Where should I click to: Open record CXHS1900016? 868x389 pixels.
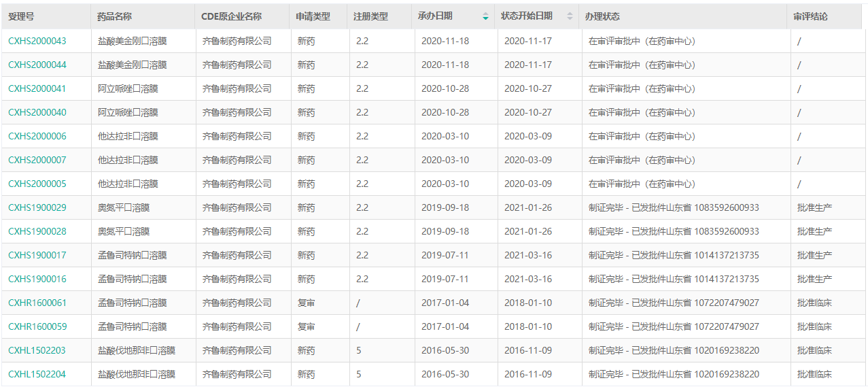(37, 279)
